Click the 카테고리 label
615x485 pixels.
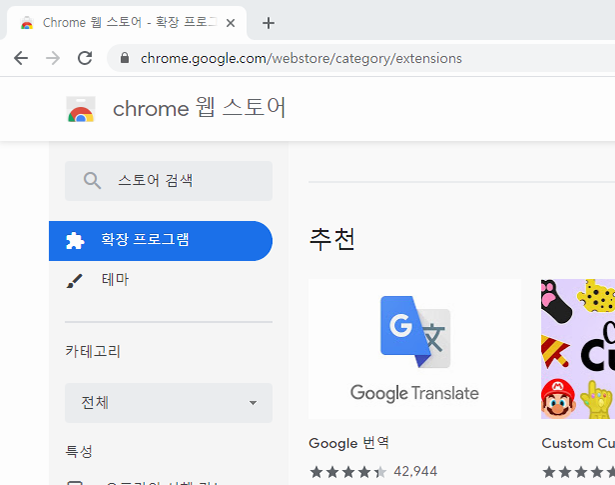tap(93, 351)
